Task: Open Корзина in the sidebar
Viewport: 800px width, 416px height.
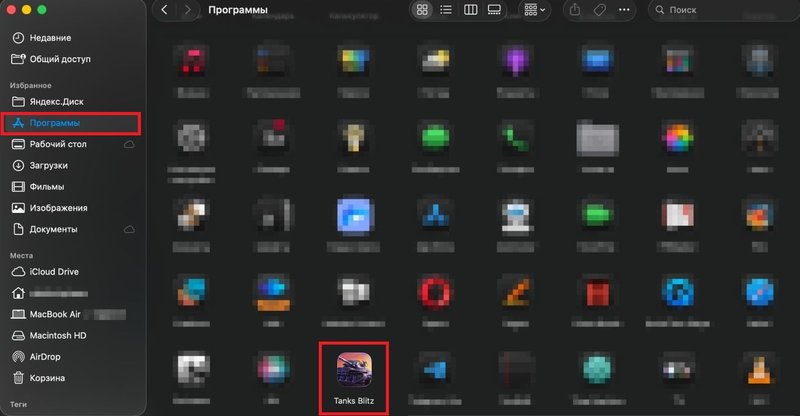Action: click(47, 379)
